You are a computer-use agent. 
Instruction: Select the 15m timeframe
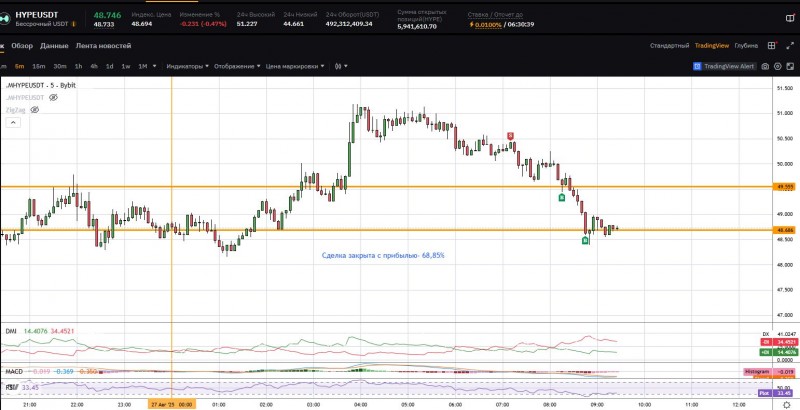point(38,66)
